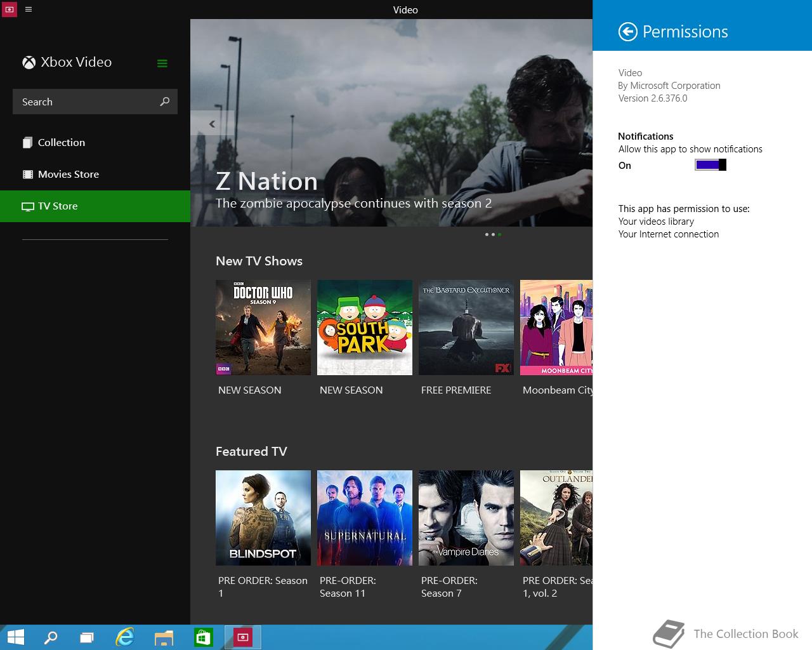The height and width of the screenshot is (650, 812).
Task: Click PRE-ORDER: Season 11 label
Action: pos(348,587)
